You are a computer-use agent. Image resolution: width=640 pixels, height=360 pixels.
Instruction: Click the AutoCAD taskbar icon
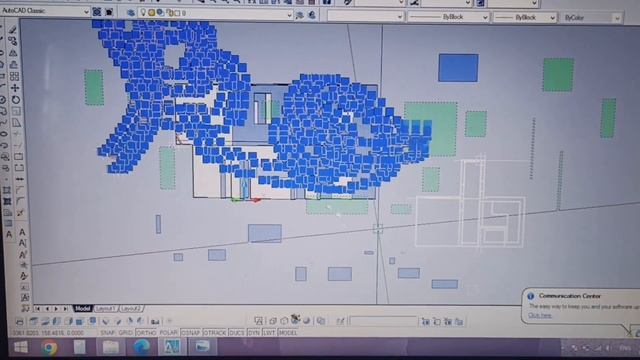pos(172,347)
